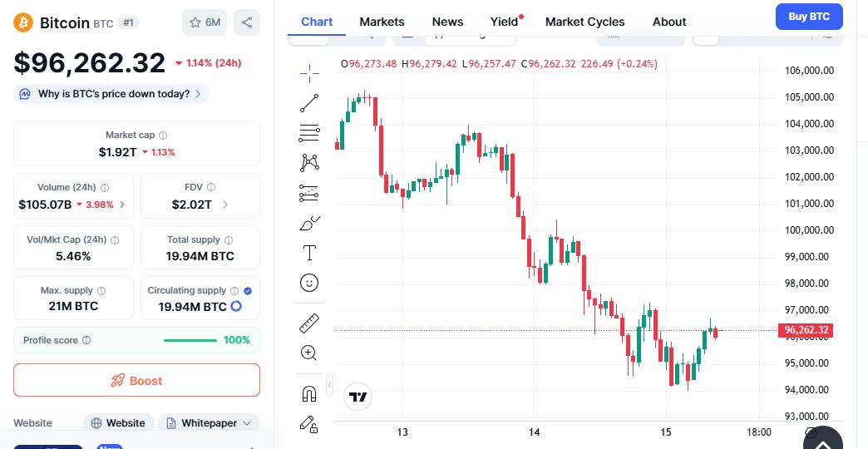Toggle lock all drawing tools
Image resolution: width=868 pixels, height=449 pixels.
pos(309,424)
